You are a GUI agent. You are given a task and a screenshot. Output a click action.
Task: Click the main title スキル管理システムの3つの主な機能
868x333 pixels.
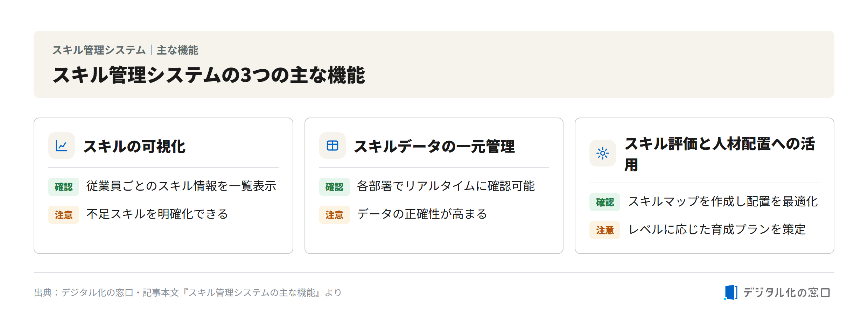209,75
